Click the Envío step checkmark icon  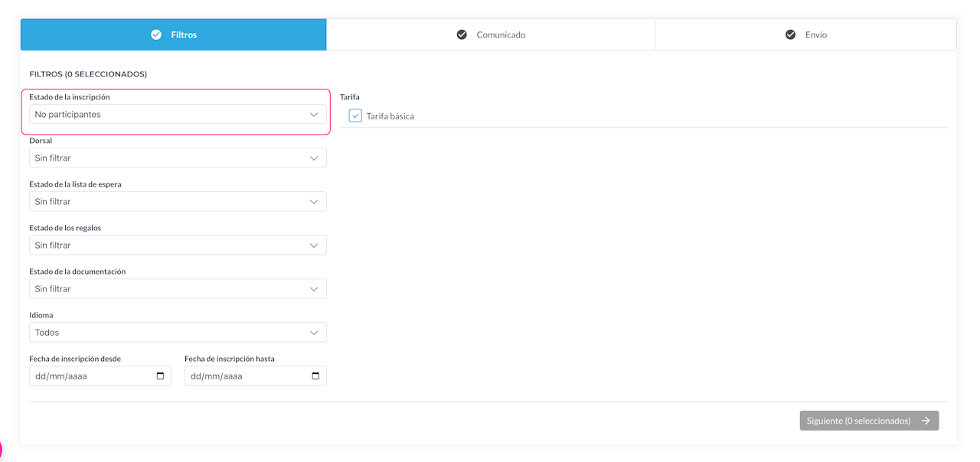point(790,35)
